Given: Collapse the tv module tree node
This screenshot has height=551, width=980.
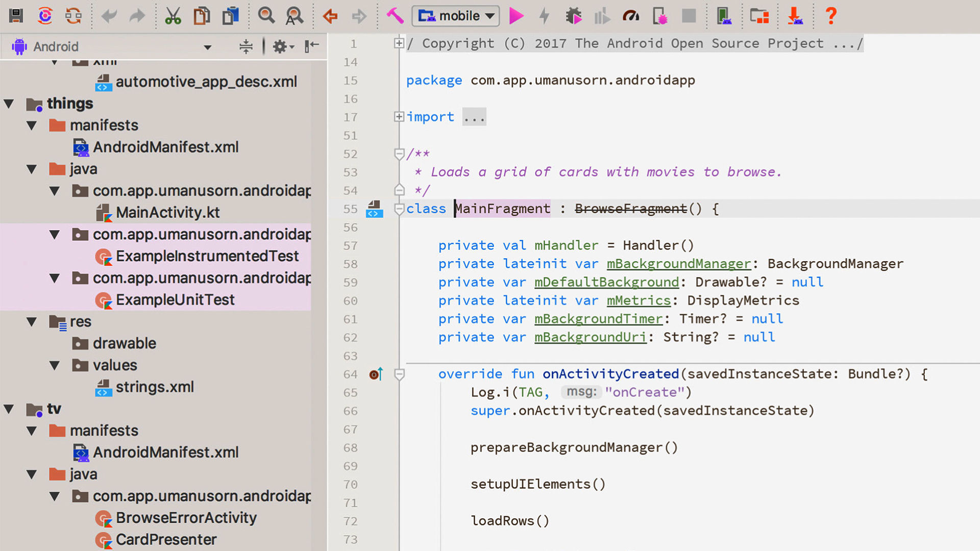Looking at the screenshot, I should [x=9, y=409].
